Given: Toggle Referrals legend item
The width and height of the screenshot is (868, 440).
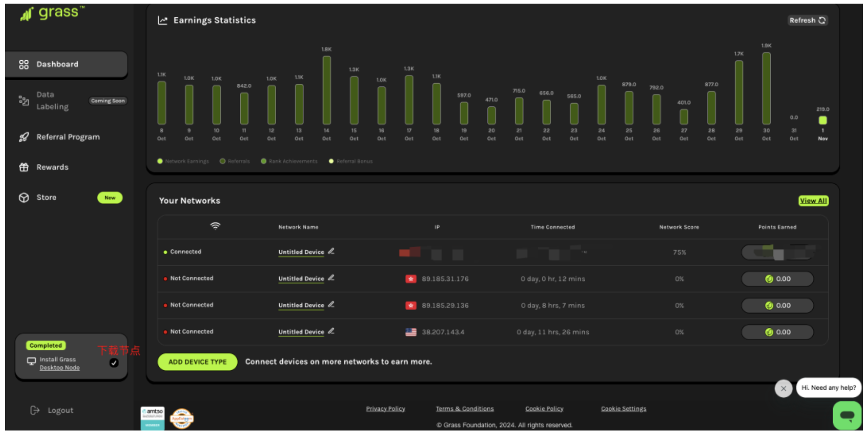Looking at the screenshot, I should (235, 161).
